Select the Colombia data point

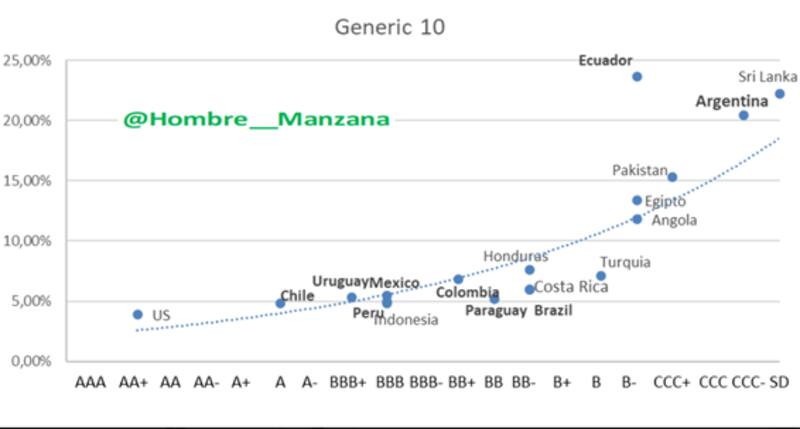pos(458,279)
